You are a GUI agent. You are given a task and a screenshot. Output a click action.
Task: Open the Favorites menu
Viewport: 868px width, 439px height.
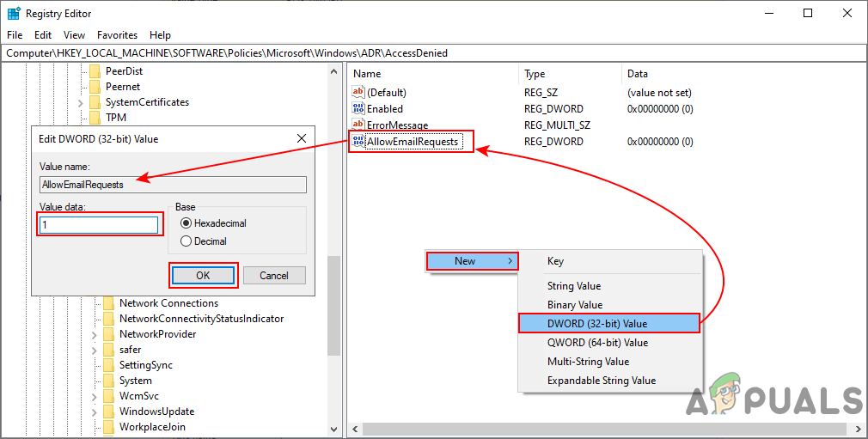118,35
